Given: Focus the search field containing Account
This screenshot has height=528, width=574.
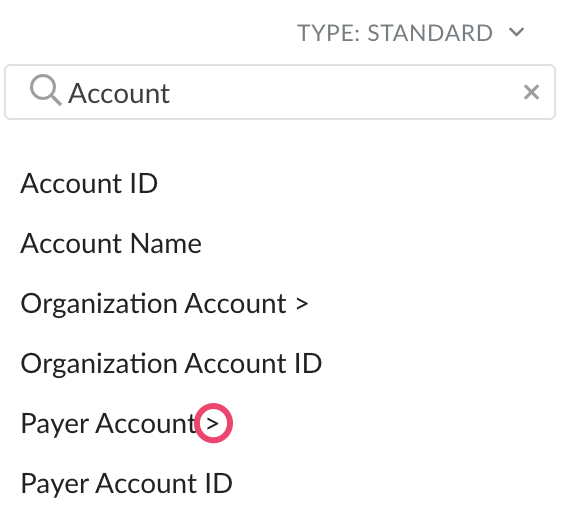Looking at the screenshot, I should pyautogui.click(x=280, y=92).
